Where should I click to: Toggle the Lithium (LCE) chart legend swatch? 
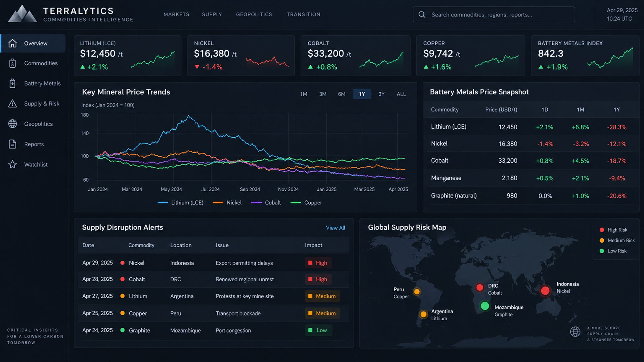click(163, 203)
